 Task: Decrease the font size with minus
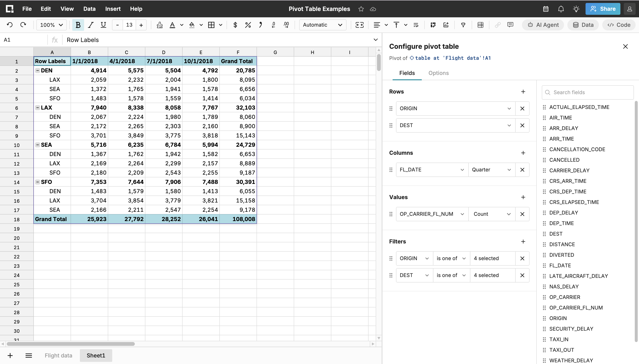(x=117, y=25)
